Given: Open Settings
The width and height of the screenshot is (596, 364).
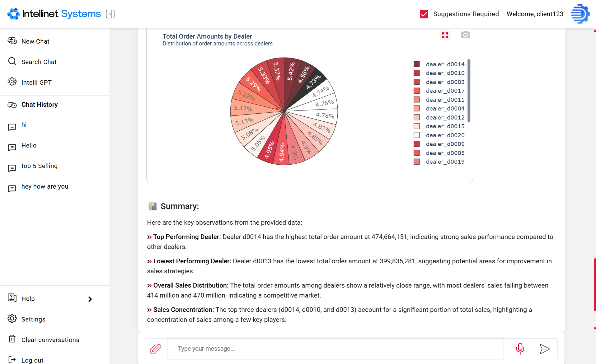Looking at the screenshot, I should pyautogui.click(x=33, y=319).
